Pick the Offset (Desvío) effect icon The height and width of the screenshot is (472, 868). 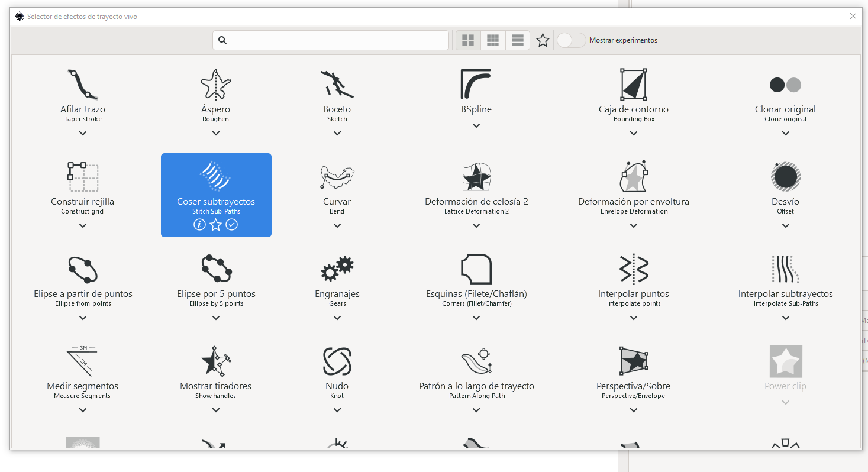coord(786,176)
